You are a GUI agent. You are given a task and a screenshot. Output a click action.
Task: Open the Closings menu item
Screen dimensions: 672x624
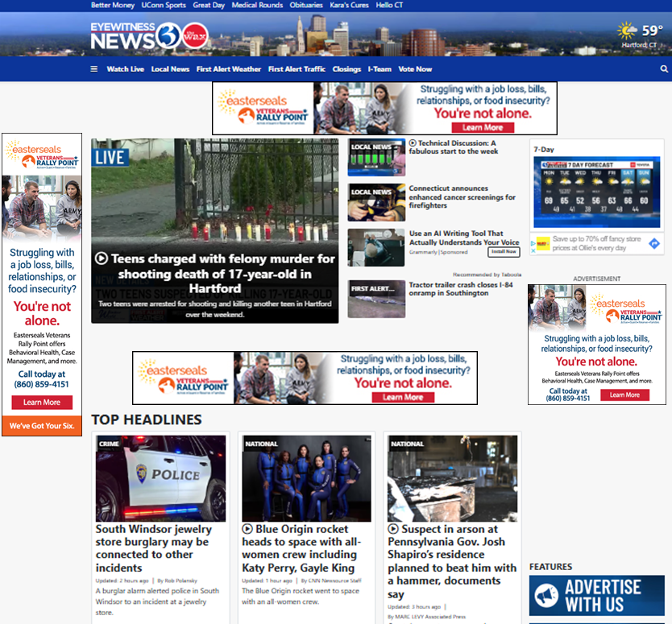pos(346,69)
